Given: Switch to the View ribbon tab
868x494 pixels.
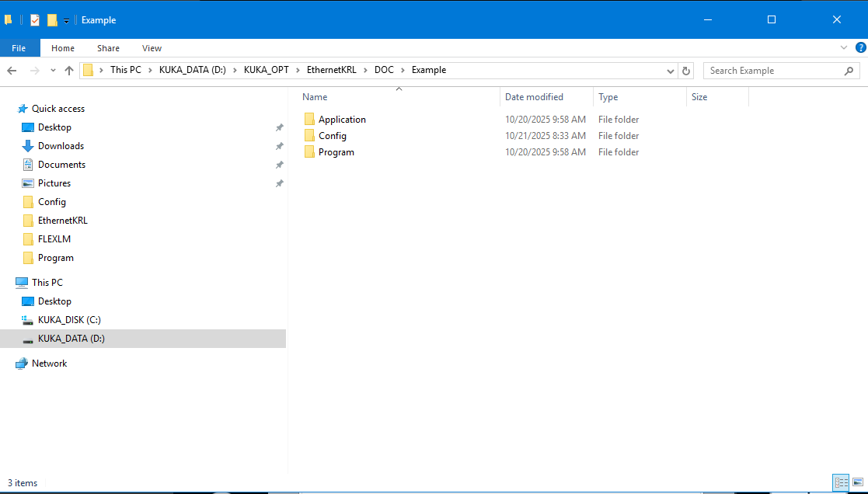Looking at the screenshot, I should 152,48.
